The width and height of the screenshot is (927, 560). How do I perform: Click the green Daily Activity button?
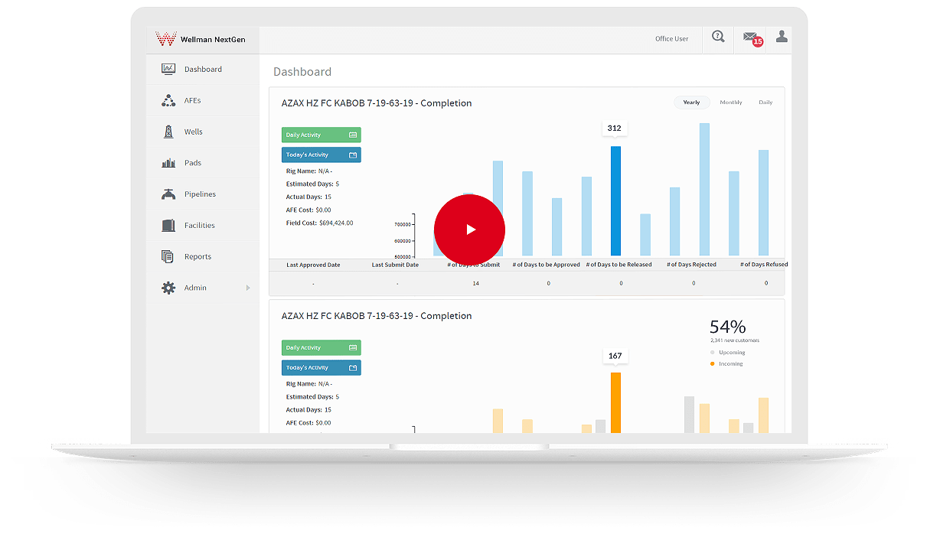pos(321,134)
